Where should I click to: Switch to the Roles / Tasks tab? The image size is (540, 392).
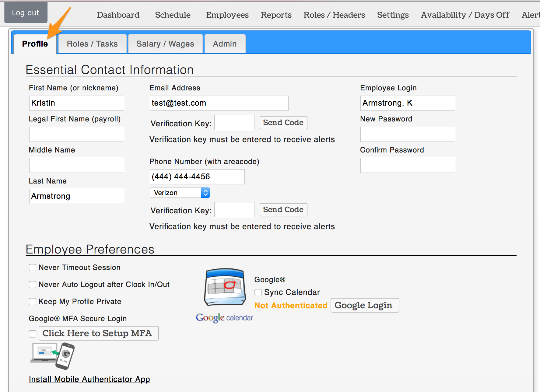tap(92, 44)
